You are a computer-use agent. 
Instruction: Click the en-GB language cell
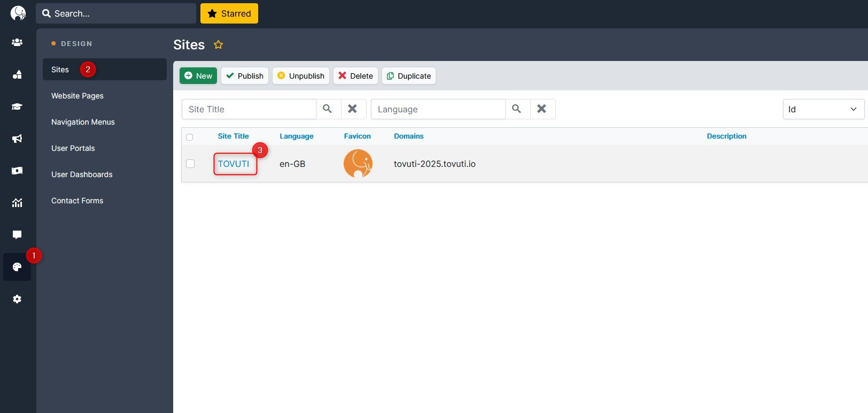pos(292,164)
